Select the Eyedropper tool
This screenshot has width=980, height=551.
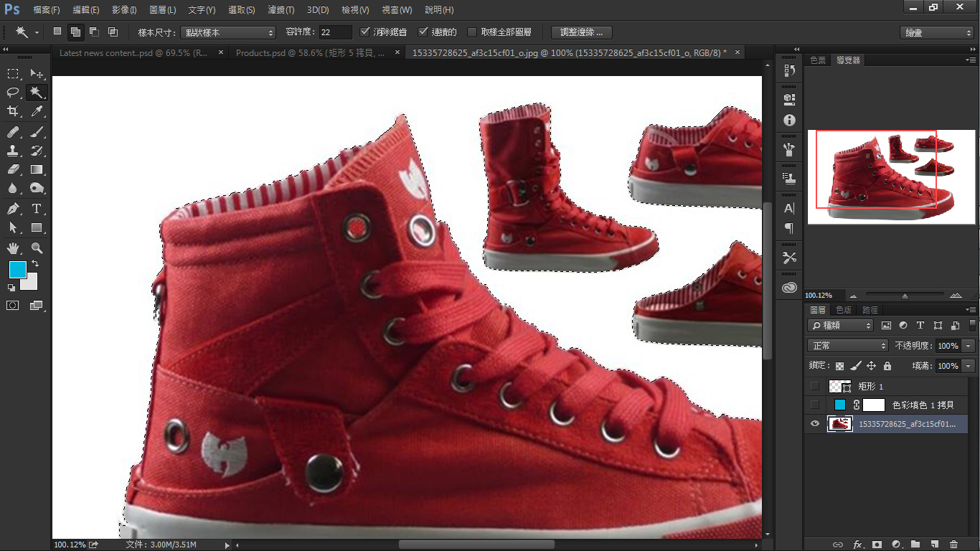tap(37, 111)
